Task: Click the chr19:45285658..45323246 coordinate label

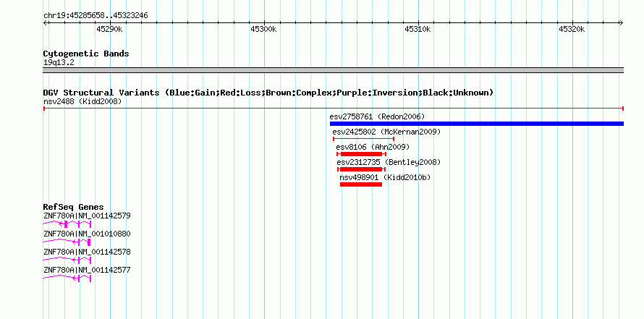Action: pos(96,16)
